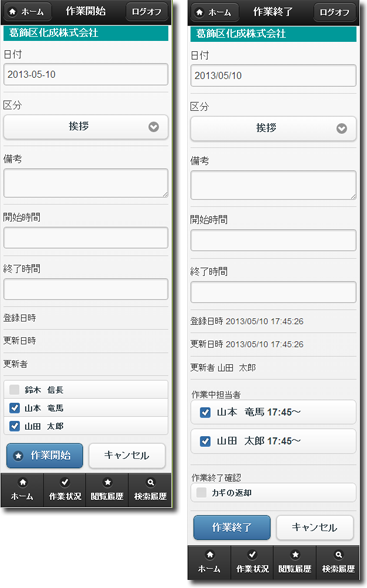Image resolution: width=367 pixels, height=588 pixels.
Task: Uncheck 山本 竜馬 17:45~ checkbox
Action: click(205, 412)
